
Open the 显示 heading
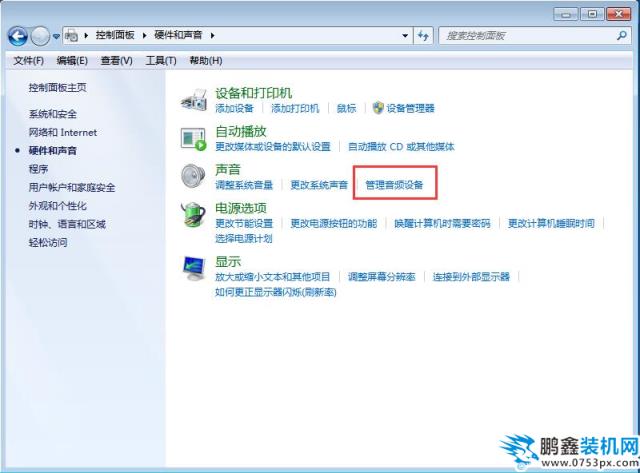click(228, 262)
